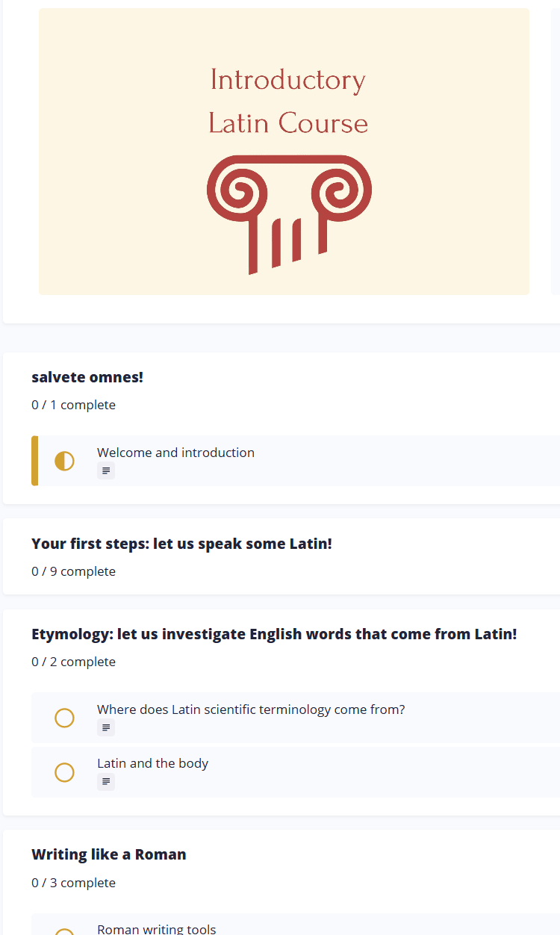Open the Roman writing tools lesson

(157, 929)
